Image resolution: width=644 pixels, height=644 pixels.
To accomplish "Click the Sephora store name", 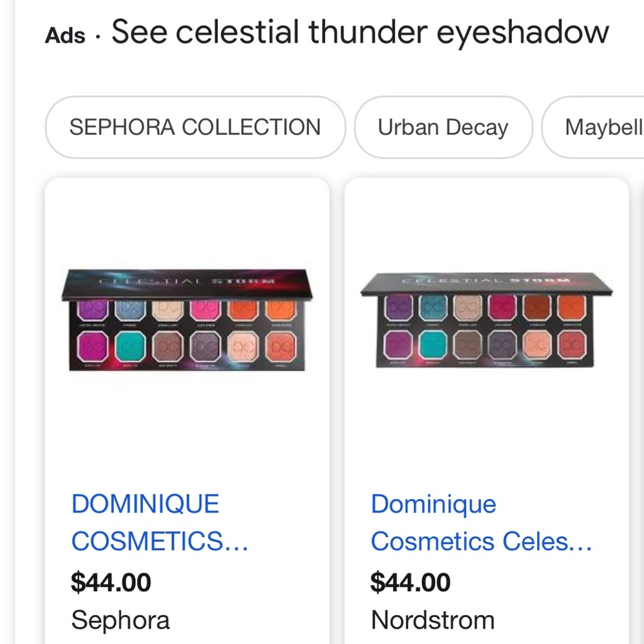I will [x=120, y=620].
